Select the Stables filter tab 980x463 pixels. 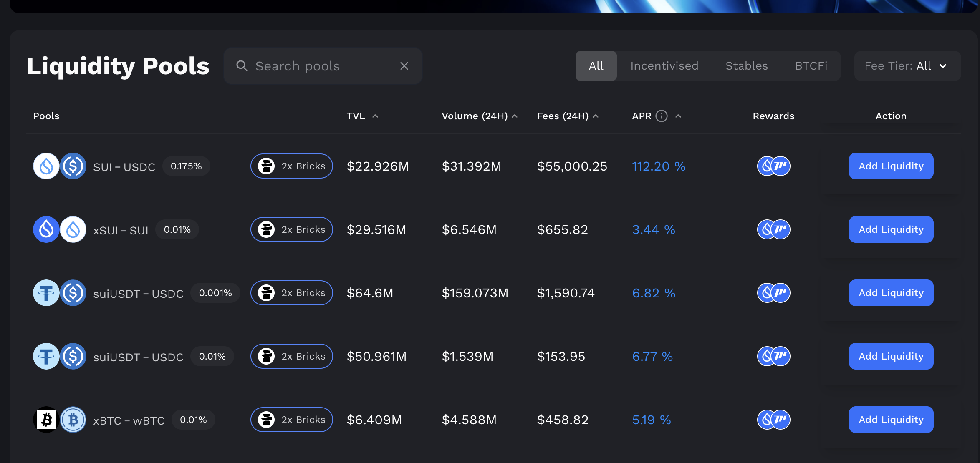click(746, 66)
